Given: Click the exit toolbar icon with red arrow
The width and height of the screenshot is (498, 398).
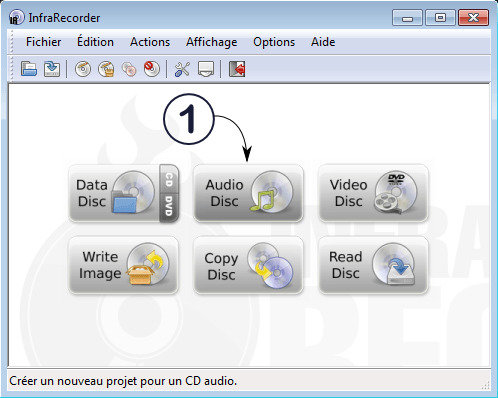Looking at the screenshot, I should tap(237, 69).
